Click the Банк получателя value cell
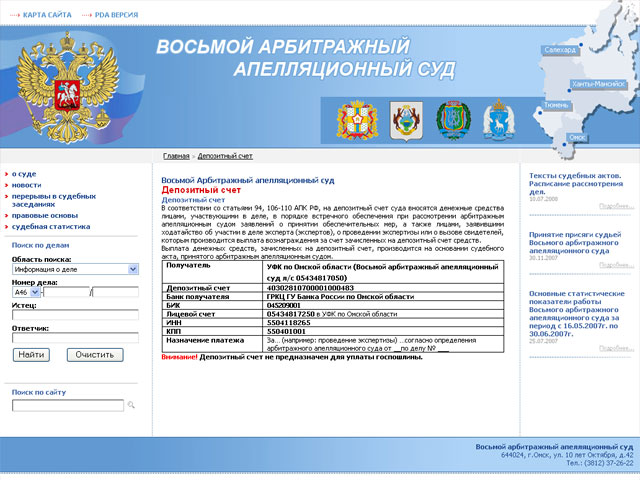 (383, 297)
